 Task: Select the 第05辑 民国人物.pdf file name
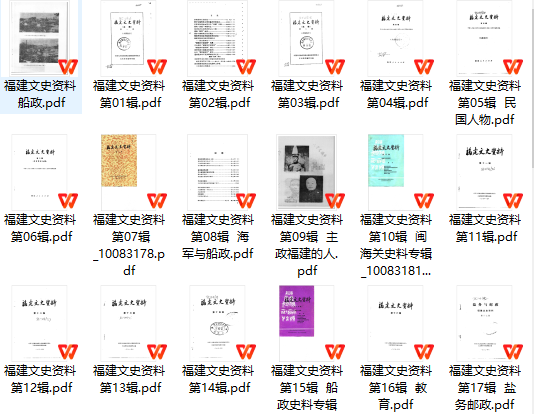485,102
